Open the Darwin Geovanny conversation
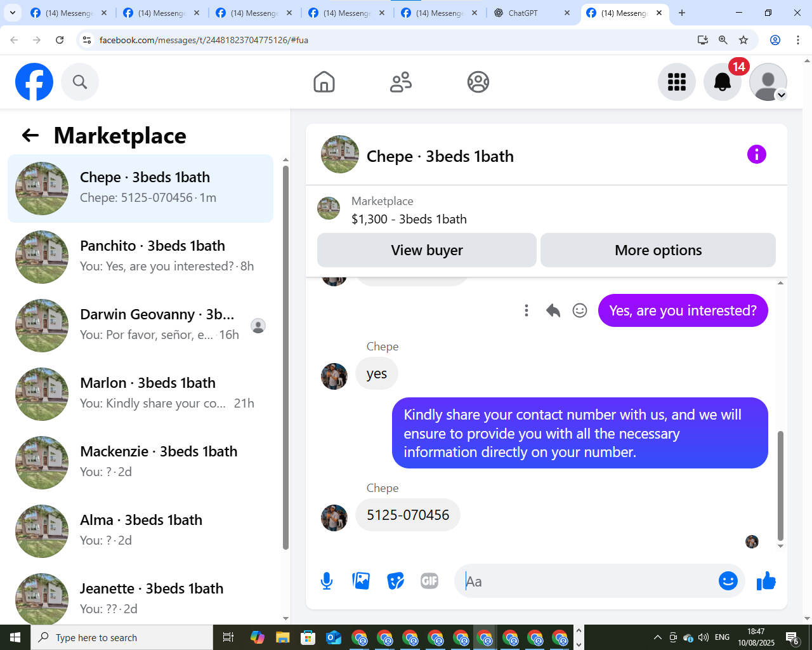This screenshot has height=650, width=812. click(140, 326)
